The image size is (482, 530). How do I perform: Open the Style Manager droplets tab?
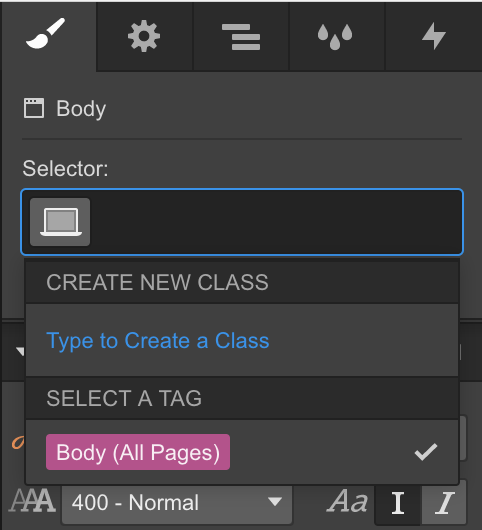(335, 37)
